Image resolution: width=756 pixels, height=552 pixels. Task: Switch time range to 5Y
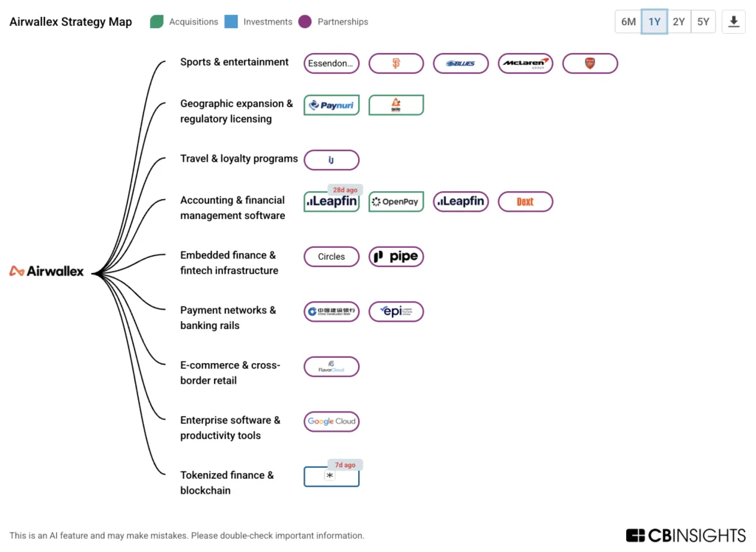(703, 21)
